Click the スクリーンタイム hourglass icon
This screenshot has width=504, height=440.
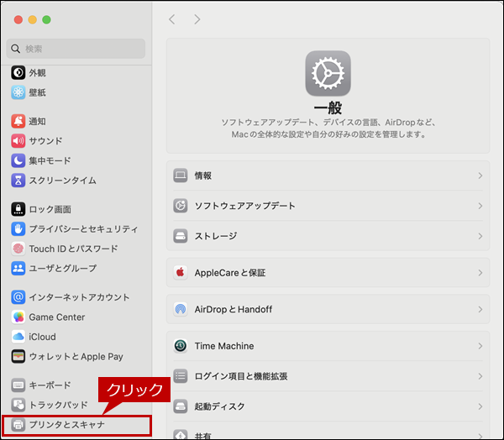click(18, 181)
